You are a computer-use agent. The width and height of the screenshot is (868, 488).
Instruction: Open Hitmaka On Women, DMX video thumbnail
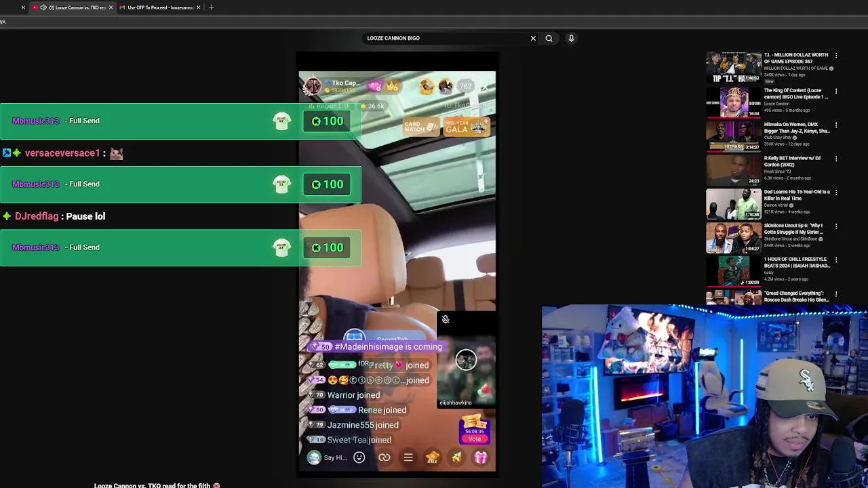click(x=734, y=135)
